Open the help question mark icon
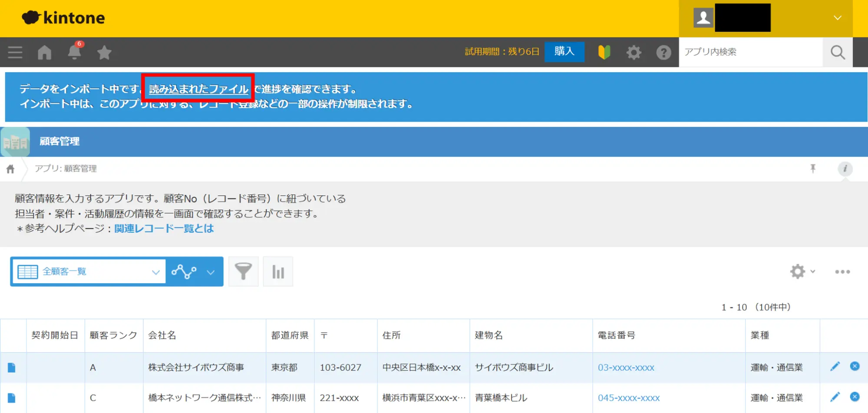Viewport: 868px width, 413px height. (663, 53)
